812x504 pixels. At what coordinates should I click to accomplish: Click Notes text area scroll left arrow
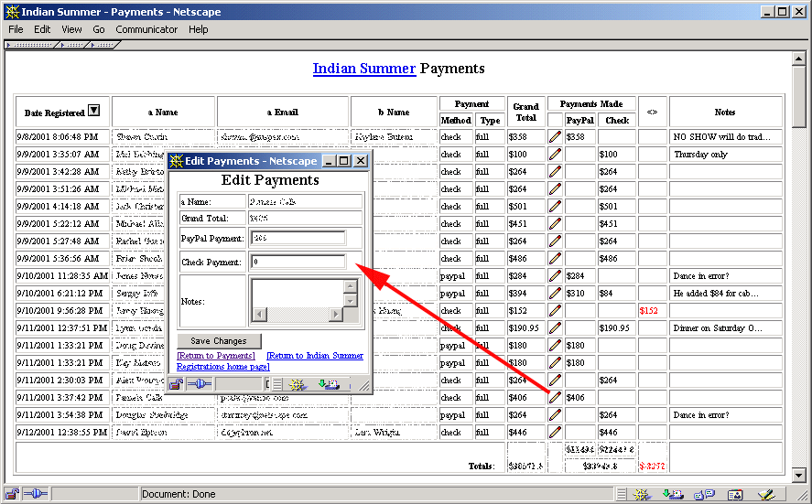click(x=259, y=314)
